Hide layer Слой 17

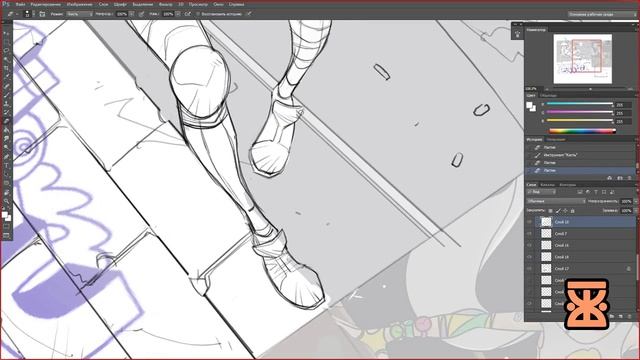[529, 269]
